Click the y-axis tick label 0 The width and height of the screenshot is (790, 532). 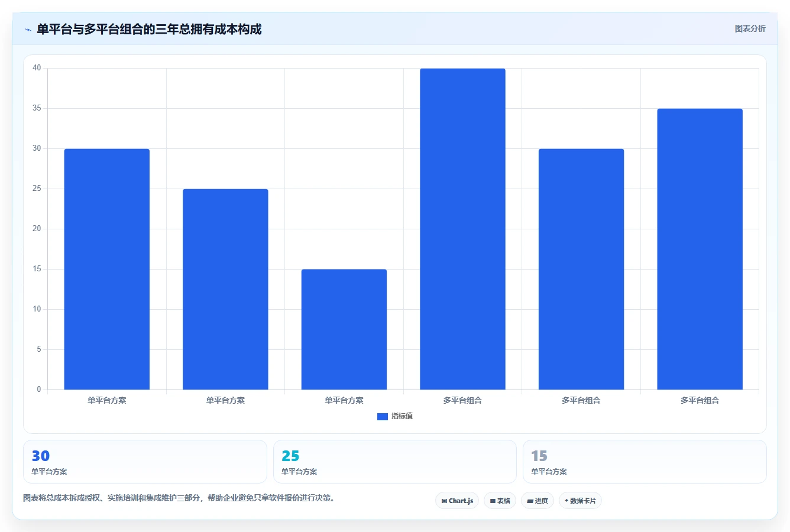click(39, 390)
